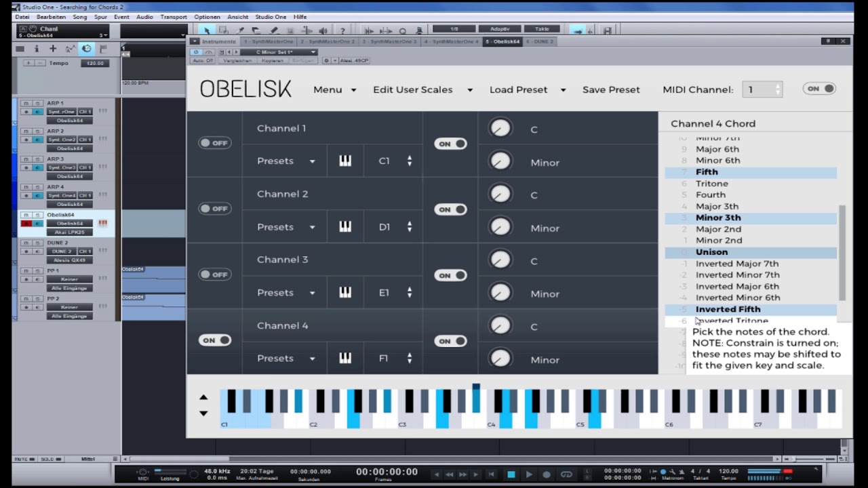This screenshot has height=488, width=868.
Task: Open Channel 1 Presets dropdown
Action: coord(286,161)
